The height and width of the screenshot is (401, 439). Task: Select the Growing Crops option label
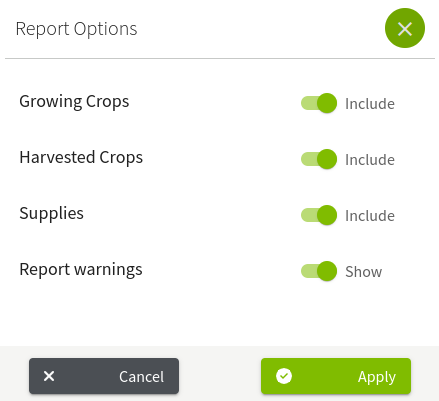point(74,102)
